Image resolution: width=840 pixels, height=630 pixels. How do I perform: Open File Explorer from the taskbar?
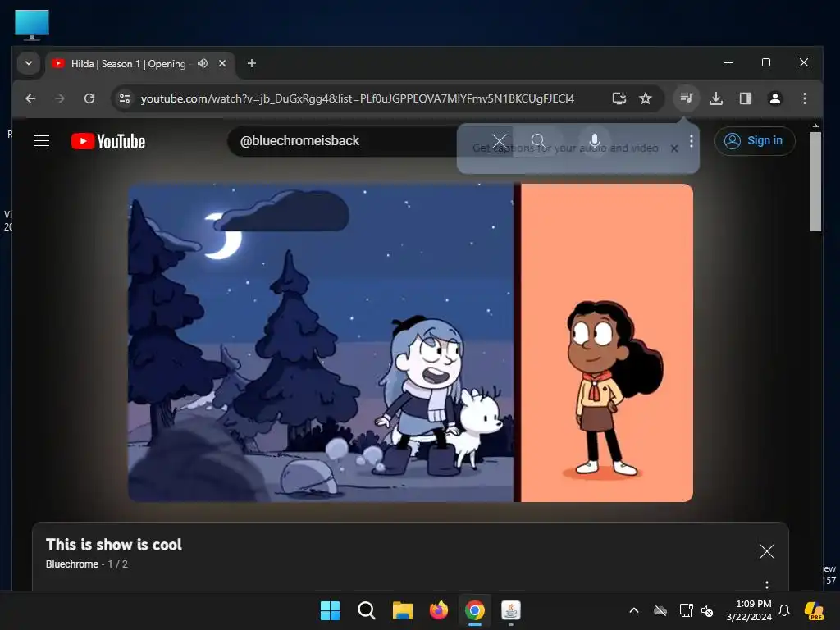[402, 610]
